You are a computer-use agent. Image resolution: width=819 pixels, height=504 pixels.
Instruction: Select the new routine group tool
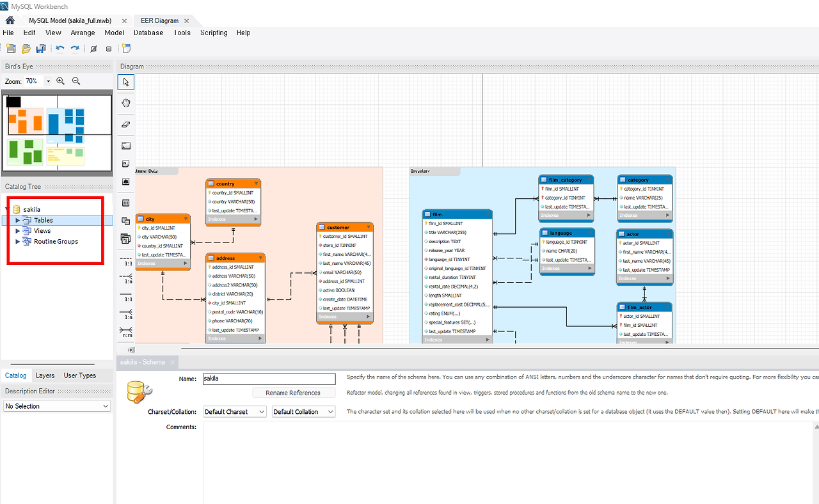coord(126,239)
